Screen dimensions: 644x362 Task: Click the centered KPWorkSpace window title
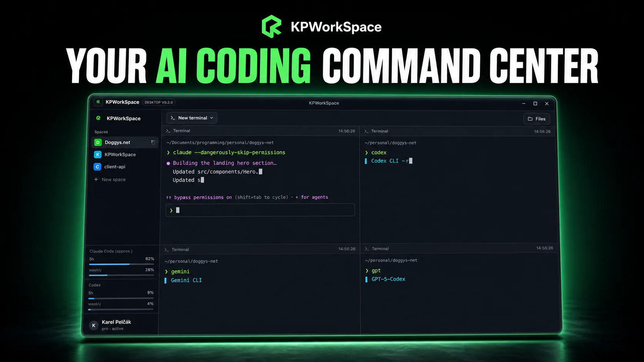point(324,103)
